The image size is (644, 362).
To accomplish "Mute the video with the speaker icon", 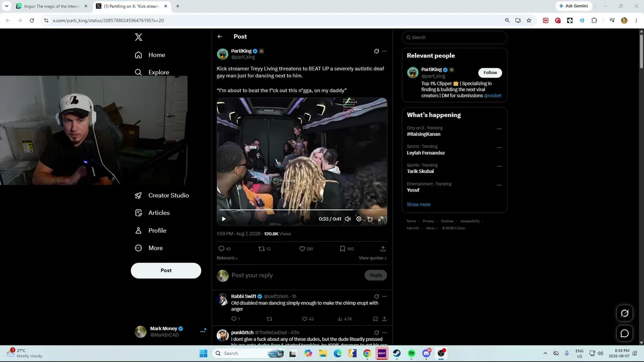I will pyautogui.click(x=348, y=219).
